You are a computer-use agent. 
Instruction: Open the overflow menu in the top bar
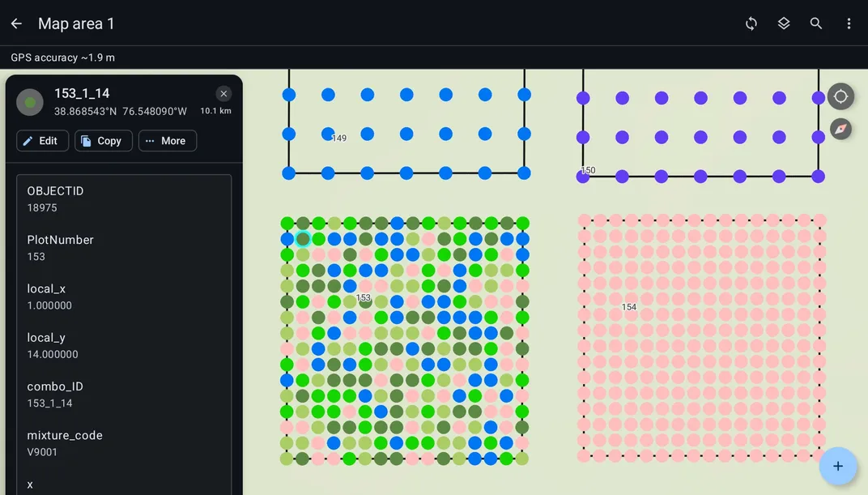pos(849,23)
